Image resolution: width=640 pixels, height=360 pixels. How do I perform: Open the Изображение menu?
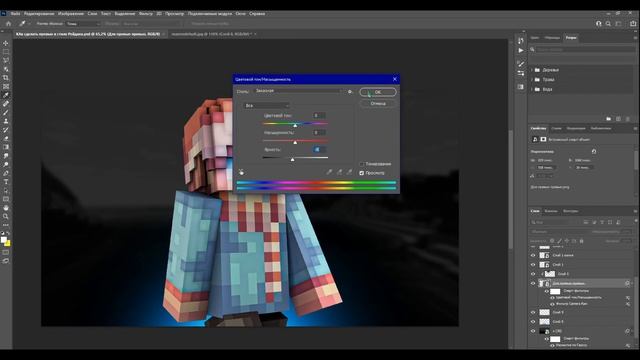point(71,13)
